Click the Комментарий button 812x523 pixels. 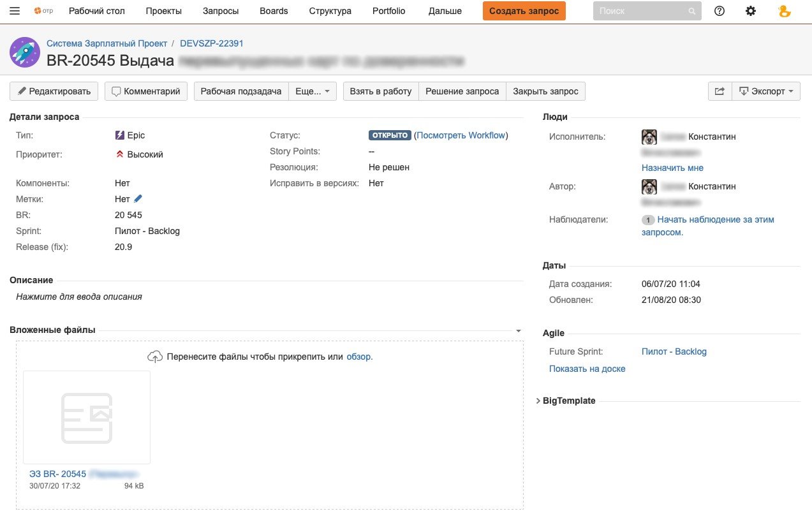click(x=146, y=91)
